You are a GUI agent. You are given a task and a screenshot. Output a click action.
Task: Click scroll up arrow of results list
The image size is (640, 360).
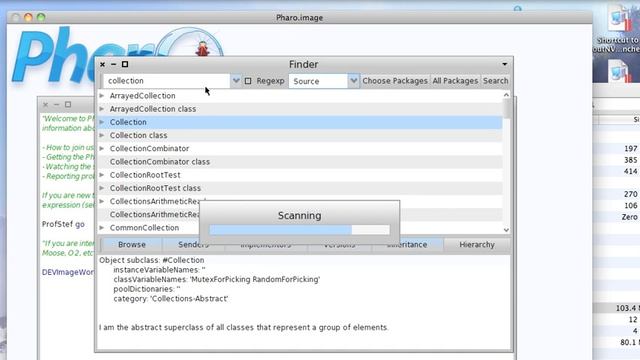tap(506, 95)
